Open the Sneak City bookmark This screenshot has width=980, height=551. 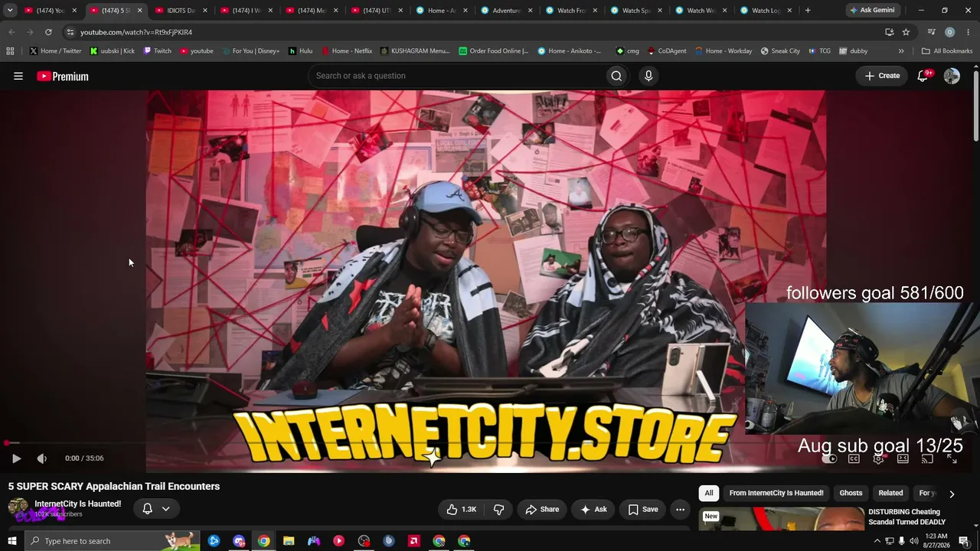tap(780, 51)
